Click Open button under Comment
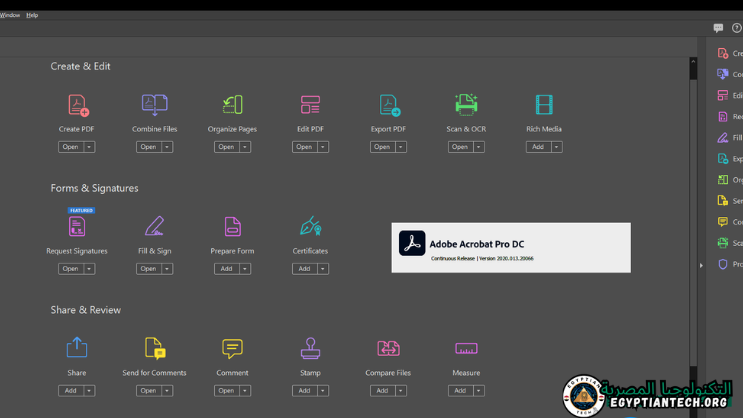 [227, 391]
